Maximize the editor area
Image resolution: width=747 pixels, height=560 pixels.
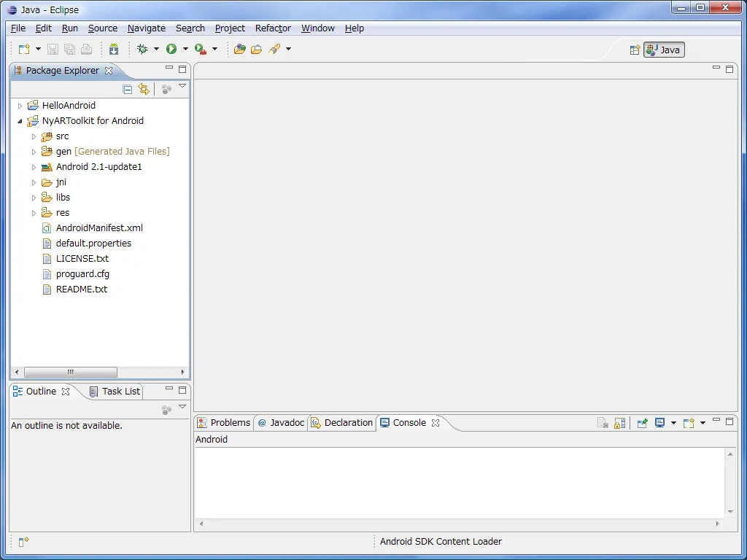click(729, 69)
